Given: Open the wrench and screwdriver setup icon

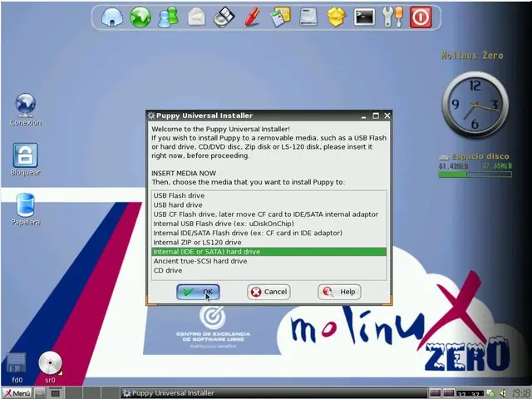Looking at the screenshot, I should point(392,17).
